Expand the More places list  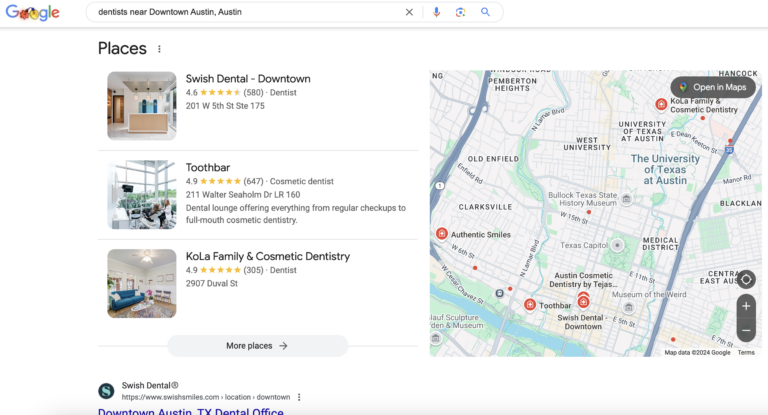[x=257, y=346]
